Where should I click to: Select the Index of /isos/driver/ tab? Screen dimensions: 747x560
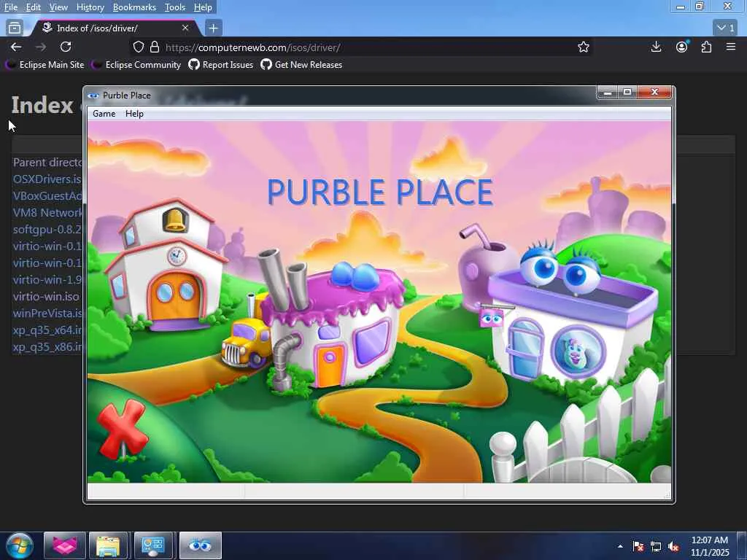[x=115, y=28]
